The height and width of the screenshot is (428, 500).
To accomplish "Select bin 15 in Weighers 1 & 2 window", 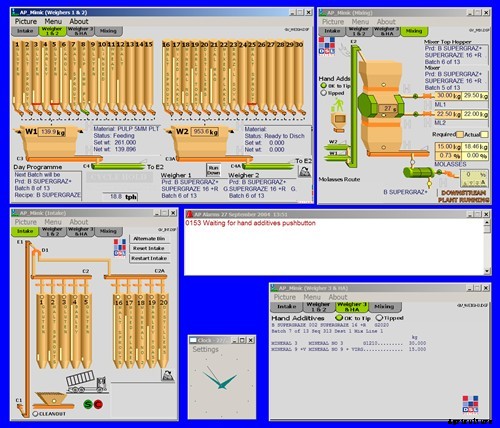I will [x=149, y=77].
